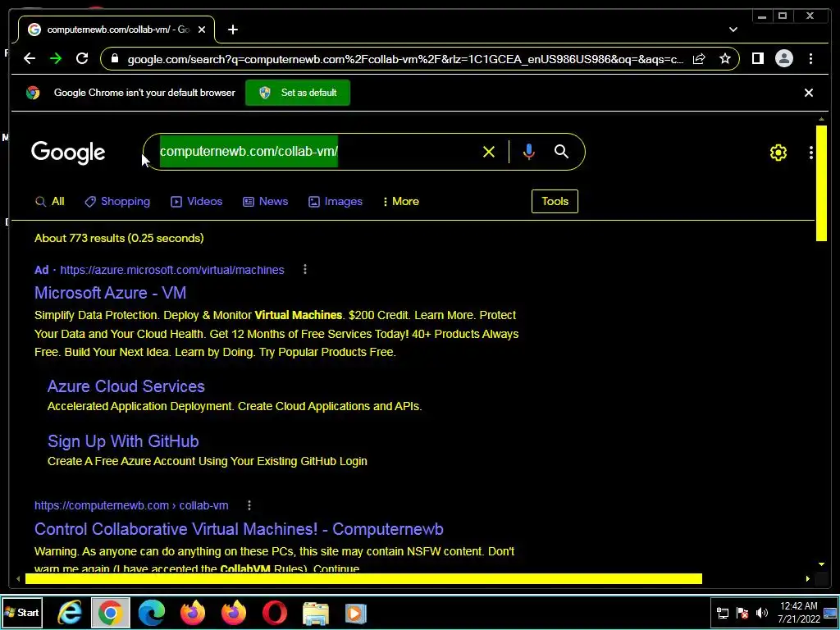Open the search Tools button

[x=555, y=202]
